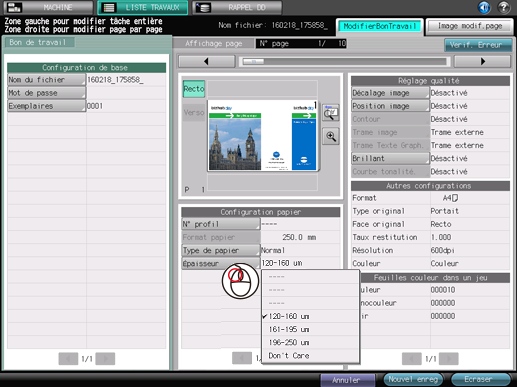Open the Brillant setting

pos(390,158)
